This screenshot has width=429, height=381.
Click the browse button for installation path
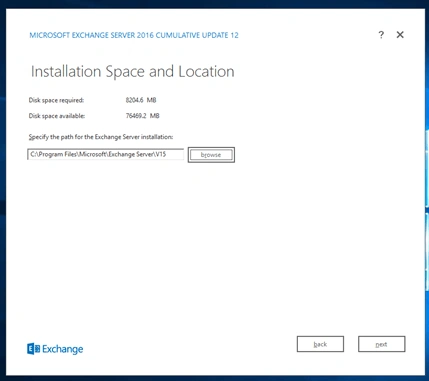click(211, 155)
